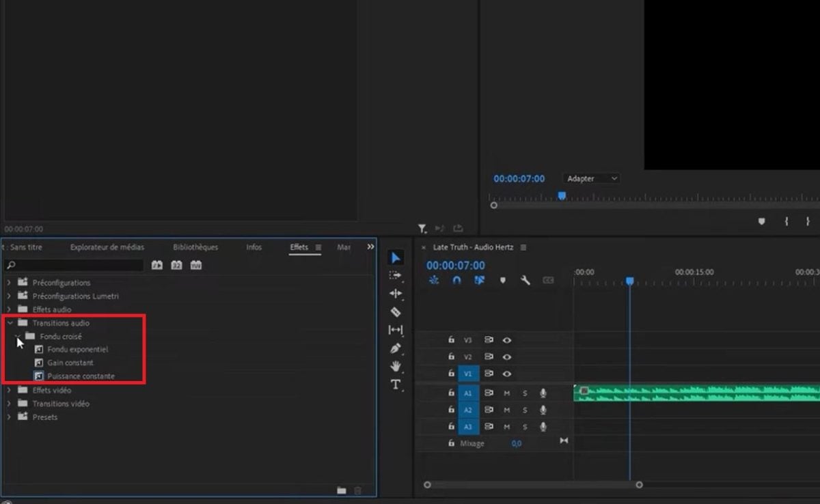Toggle A2 track targeting button

[468, 410]
